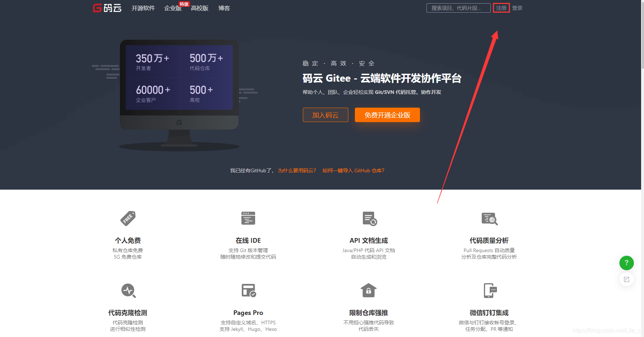Click the FREE tag icon
This screenshot has width=644, height=337.
pyautogui.click(x=128, y=219)
